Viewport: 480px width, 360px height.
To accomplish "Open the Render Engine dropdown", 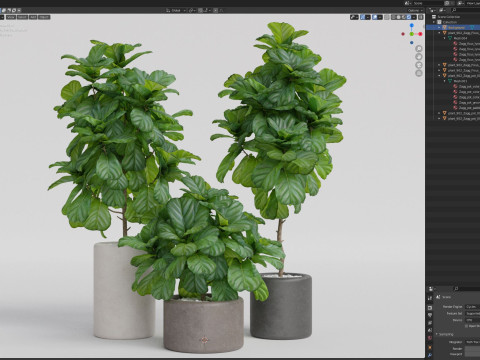I will (x=472, y=307).
